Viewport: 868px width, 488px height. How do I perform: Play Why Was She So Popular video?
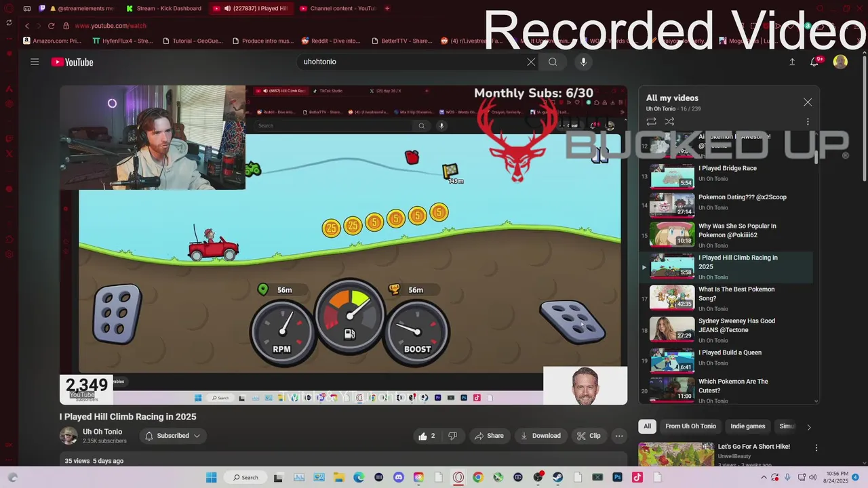726,235
